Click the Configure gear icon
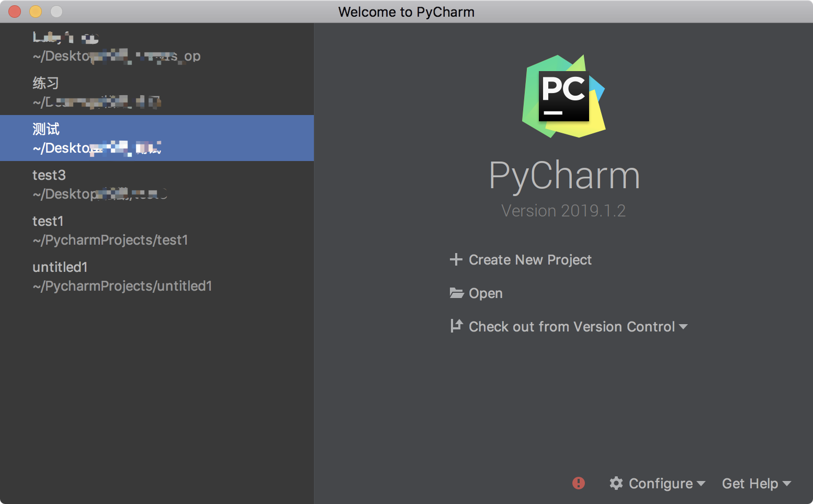 click(x=616, y=483)
